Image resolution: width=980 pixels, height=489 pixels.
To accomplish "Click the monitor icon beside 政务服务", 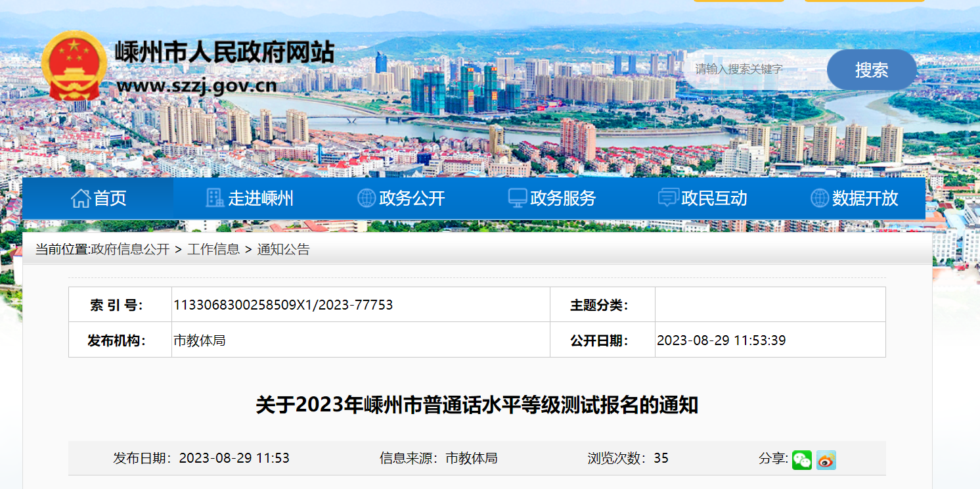I will [x=518, y=198].
